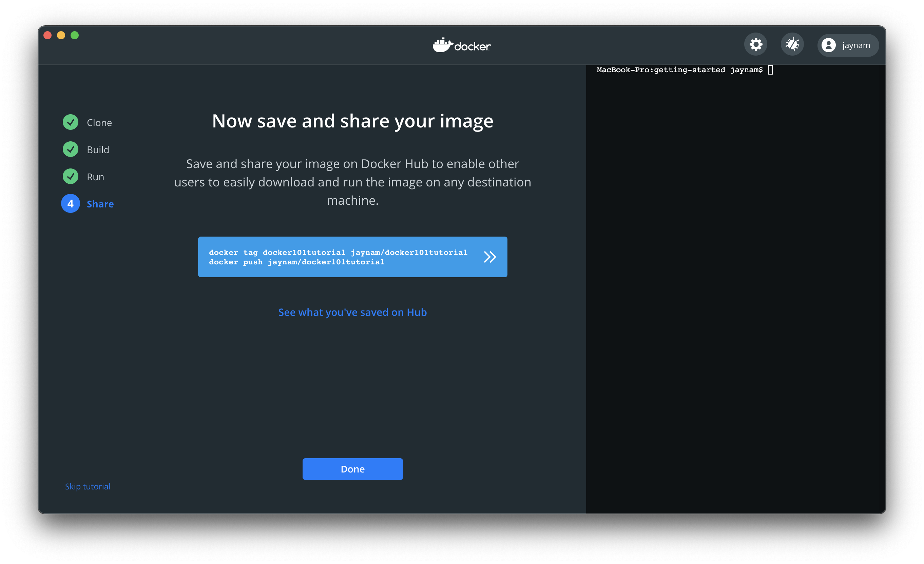Click the Run step green checkmark

(71, 177)
